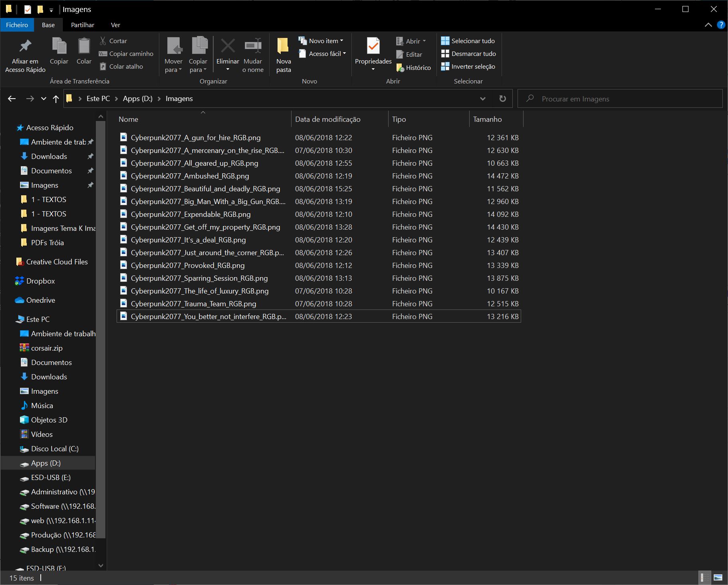Click Inverter seleção
Viewport: 728px width, 585px height.
tap(468, 66)
